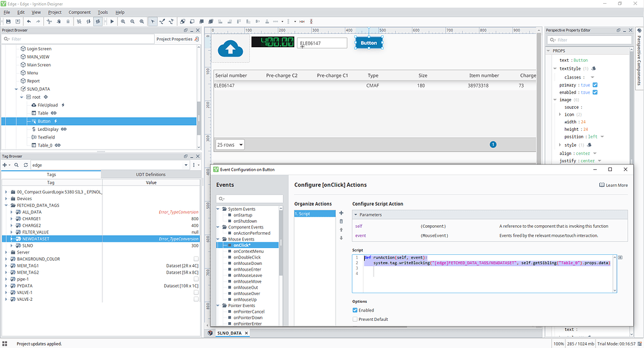Click the Save project toolbar icon
644x348 pixels.
click(8, 21)
